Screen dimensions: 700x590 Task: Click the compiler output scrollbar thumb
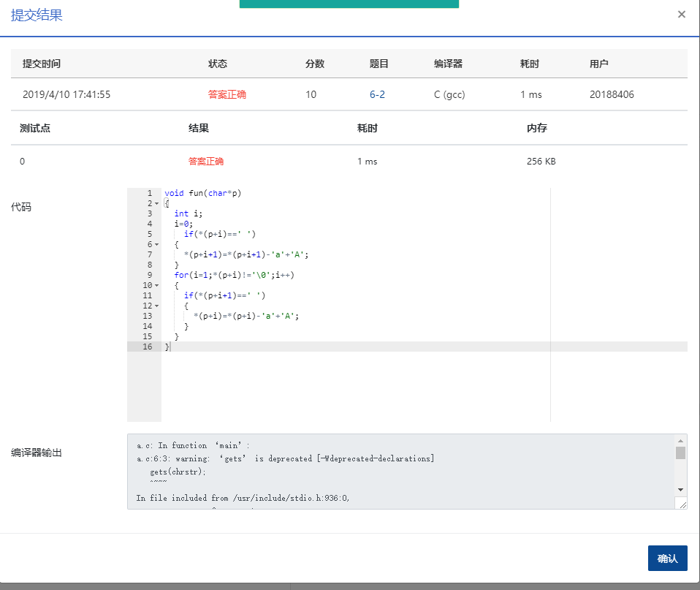click(680, 453)
